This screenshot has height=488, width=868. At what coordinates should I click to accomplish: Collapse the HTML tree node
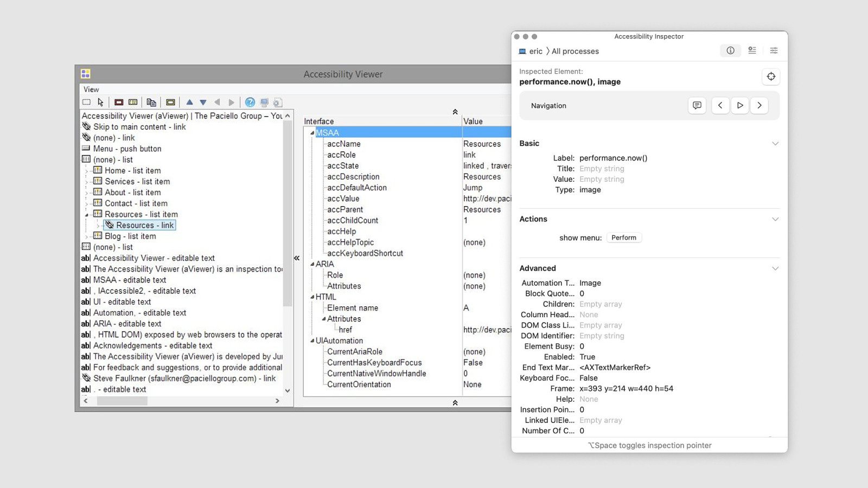coord(312,297)
